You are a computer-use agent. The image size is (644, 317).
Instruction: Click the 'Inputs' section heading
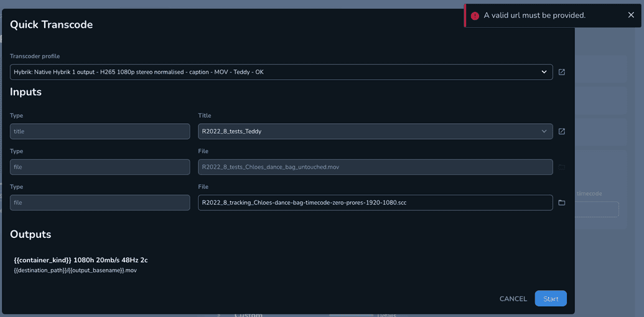coord(26,92)
